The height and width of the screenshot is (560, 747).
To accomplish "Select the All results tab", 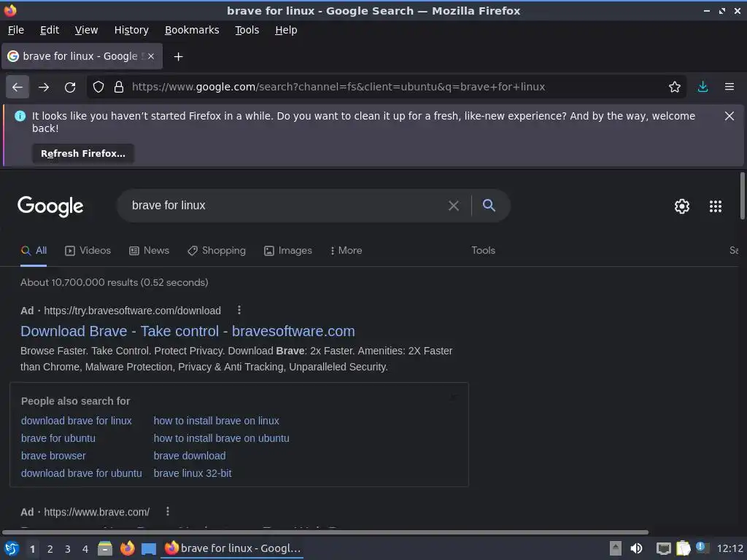I will 34,251.
